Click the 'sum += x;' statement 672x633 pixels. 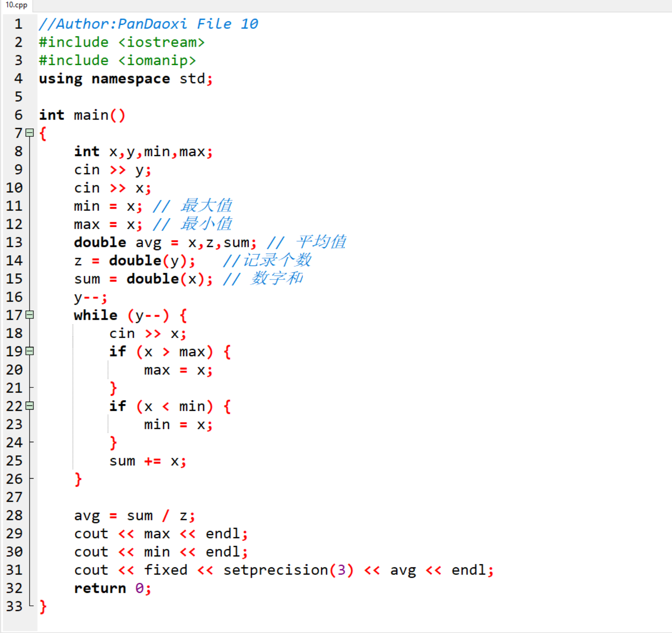point(148,461)
